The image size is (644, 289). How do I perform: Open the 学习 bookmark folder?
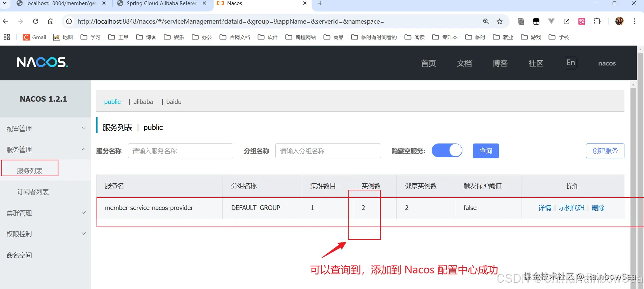click(90, 37)
